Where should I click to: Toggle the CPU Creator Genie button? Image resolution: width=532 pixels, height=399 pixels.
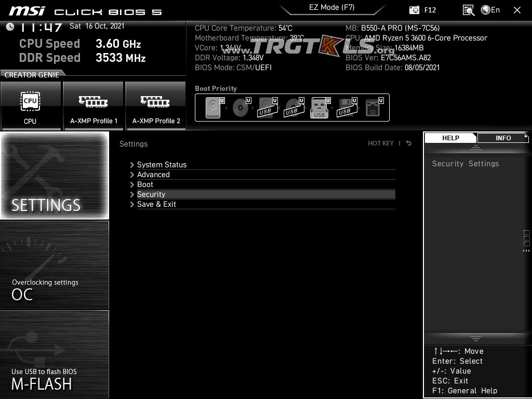click(x=31, y=106)
